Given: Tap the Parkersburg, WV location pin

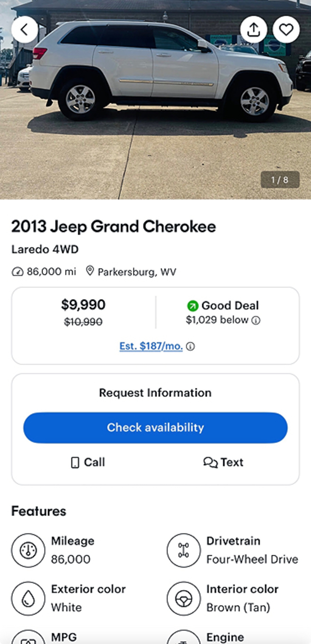Looking at the screenshot, I should pos(90,271).
